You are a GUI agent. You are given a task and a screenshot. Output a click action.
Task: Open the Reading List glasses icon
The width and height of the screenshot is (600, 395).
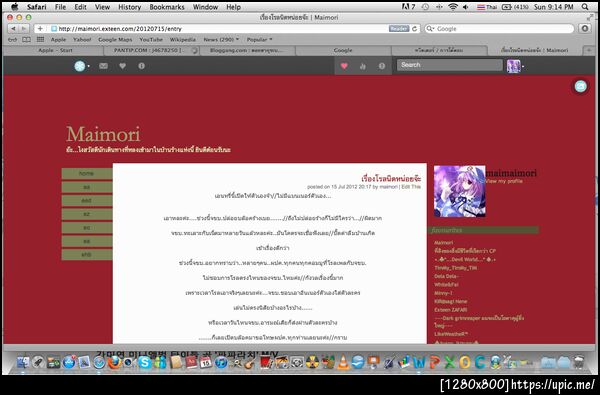click(x=13, y=39)
